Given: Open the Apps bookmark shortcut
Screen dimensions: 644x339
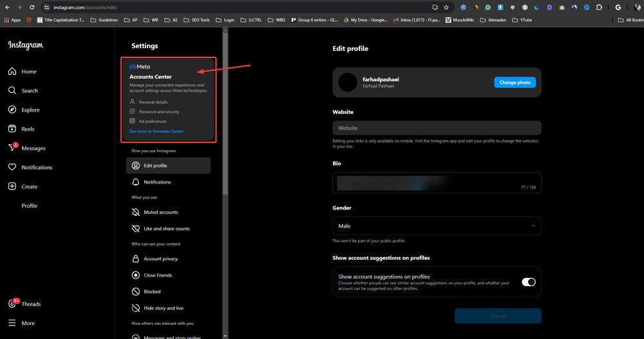Looking at the screenshot, I should click(12, 20).
